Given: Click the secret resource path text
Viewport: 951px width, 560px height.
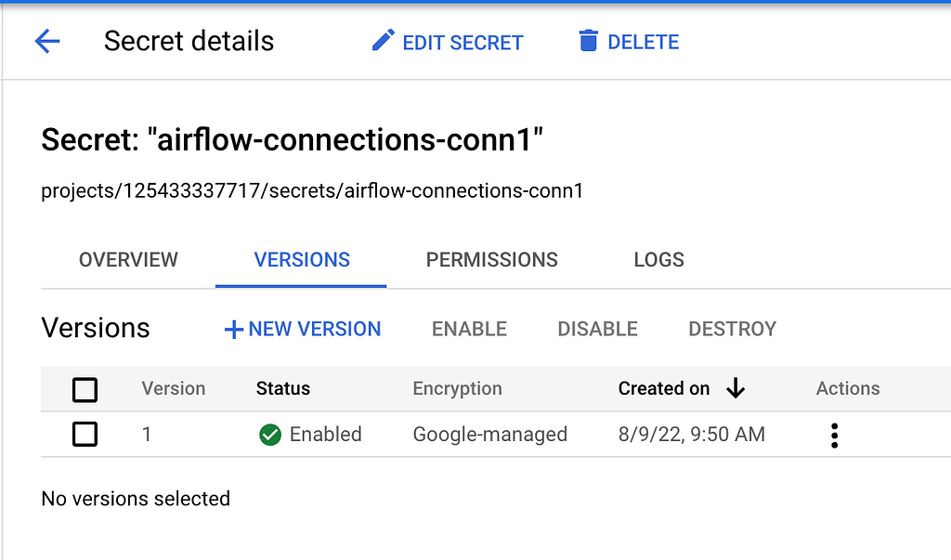Looking at the screenshot, I should point(312,191).
